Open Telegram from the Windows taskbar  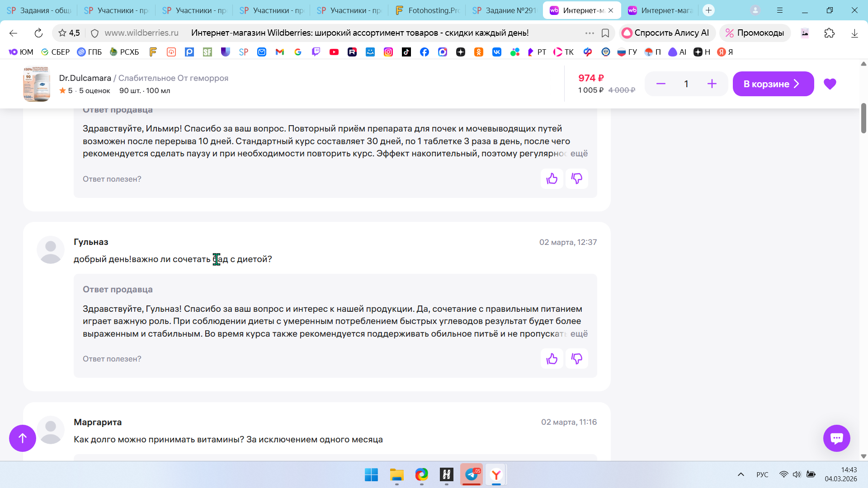pyautogui.click(x=472, y=475)
